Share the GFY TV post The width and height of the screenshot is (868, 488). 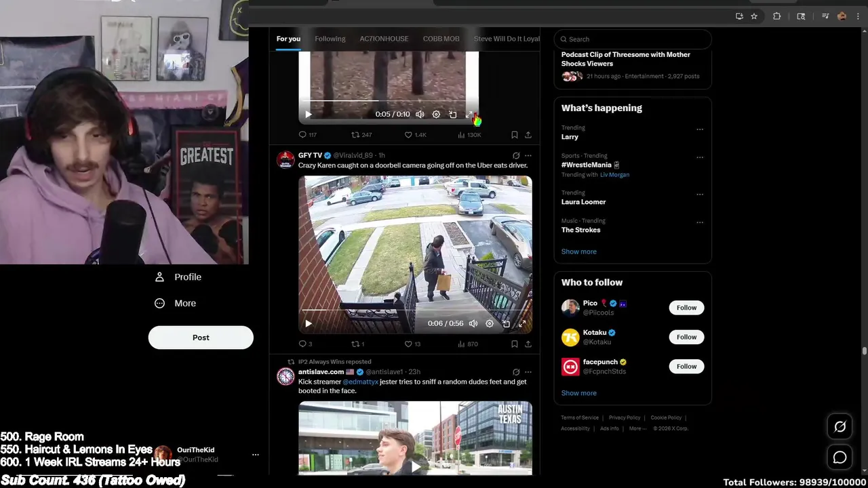click(528, 344)
